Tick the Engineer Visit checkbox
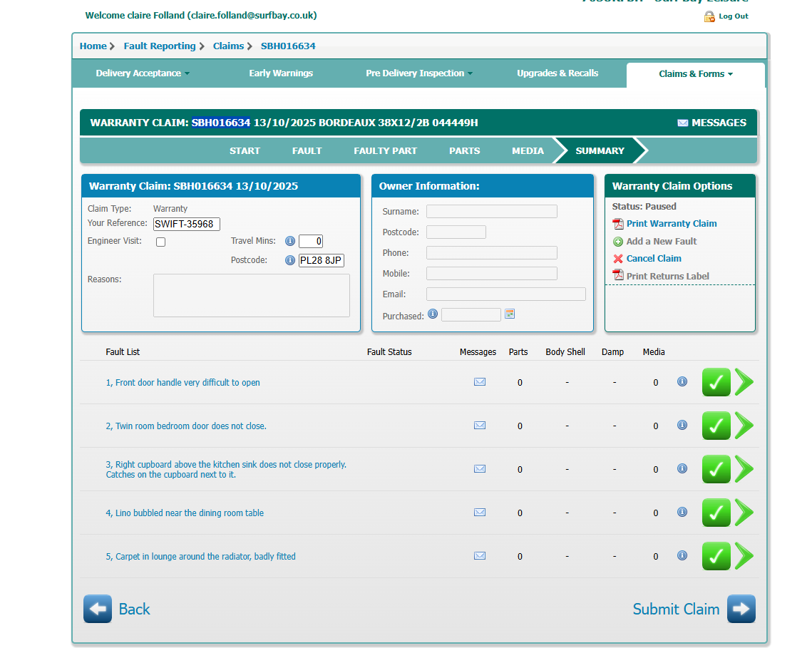 pos(161,242)
